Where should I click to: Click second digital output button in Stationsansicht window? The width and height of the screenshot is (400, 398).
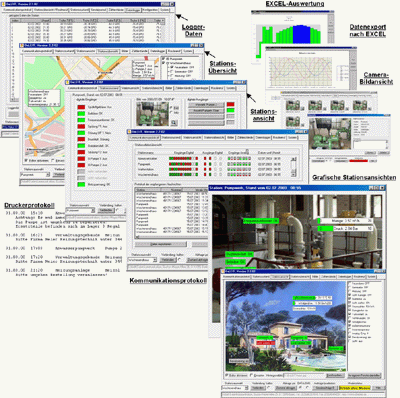tap(206, 111)
